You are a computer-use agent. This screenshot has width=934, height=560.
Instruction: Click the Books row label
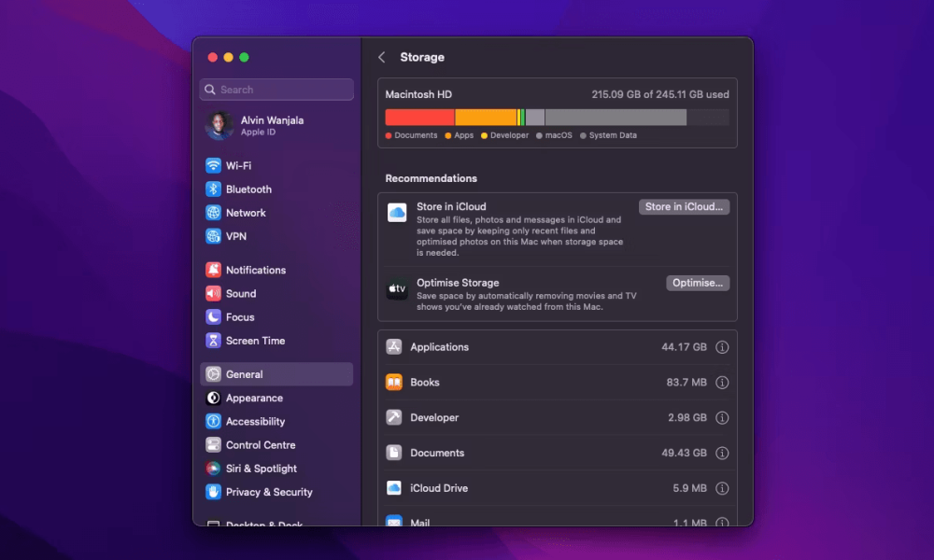425,382
